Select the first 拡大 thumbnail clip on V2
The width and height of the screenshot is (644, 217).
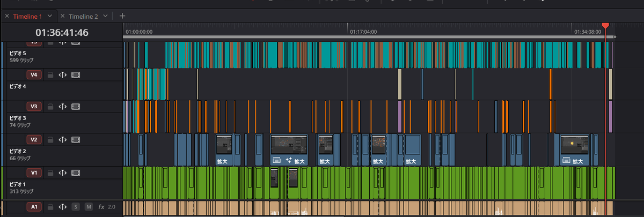pos(224,150)
